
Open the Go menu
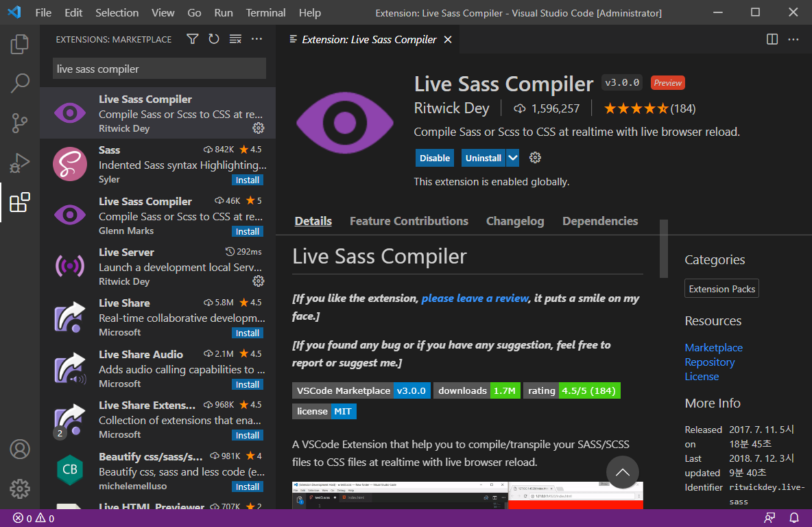coord(194,12)
